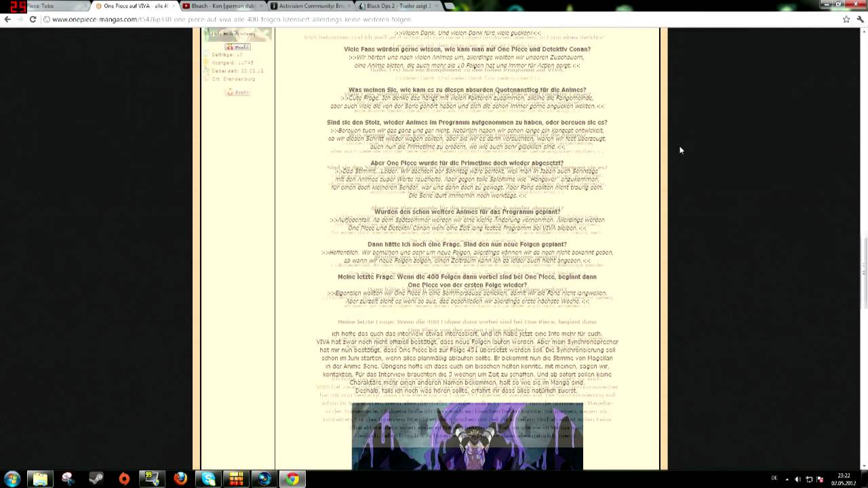
Task: Launch the Snipping Tool from taskbar
Action: [x=68, y=479]
